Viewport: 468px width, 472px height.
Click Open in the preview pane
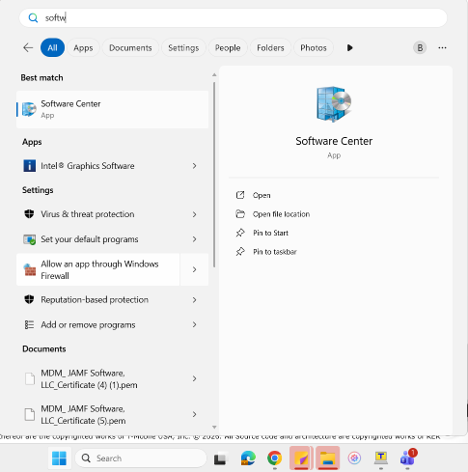[x=261, y=195]
